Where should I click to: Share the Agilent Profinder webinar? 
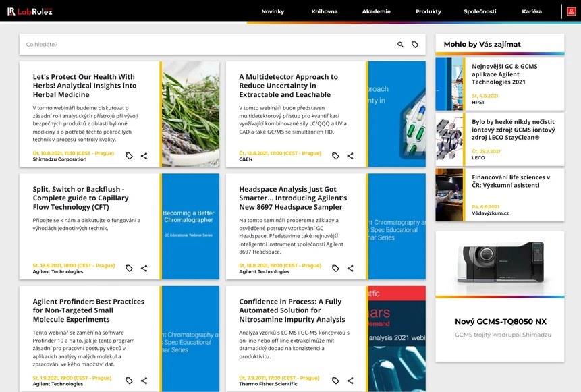pos(144,380)
